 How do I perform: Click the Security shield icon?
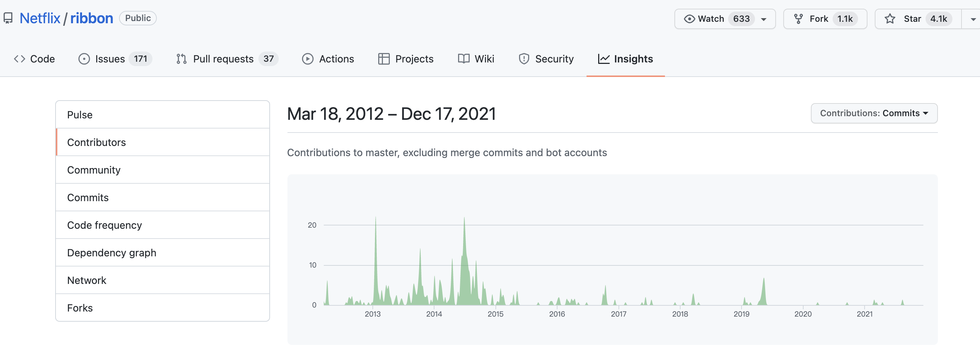[524, 58]
